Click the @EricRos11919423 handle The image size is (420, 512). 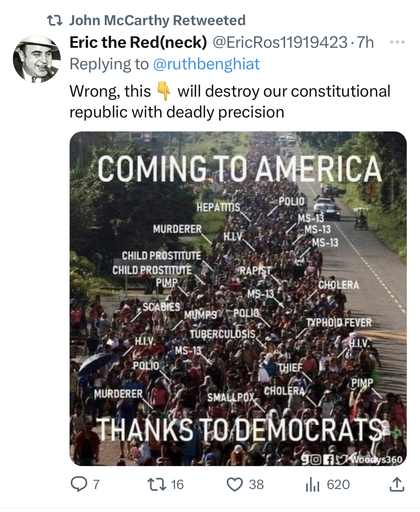click(280, 42)
